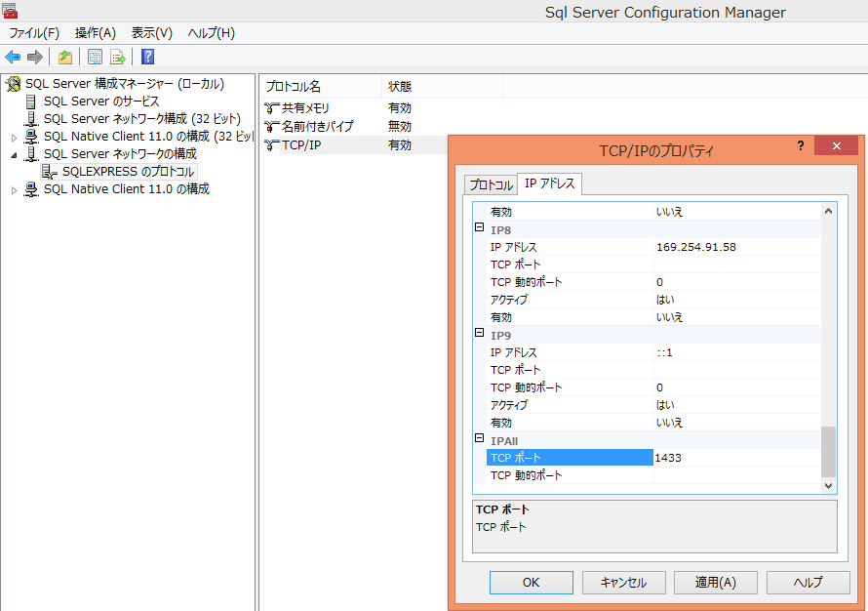Screen dimensions: 868x611
Task: Click the property grid scroll up arrow
Action: click(828, 211)
